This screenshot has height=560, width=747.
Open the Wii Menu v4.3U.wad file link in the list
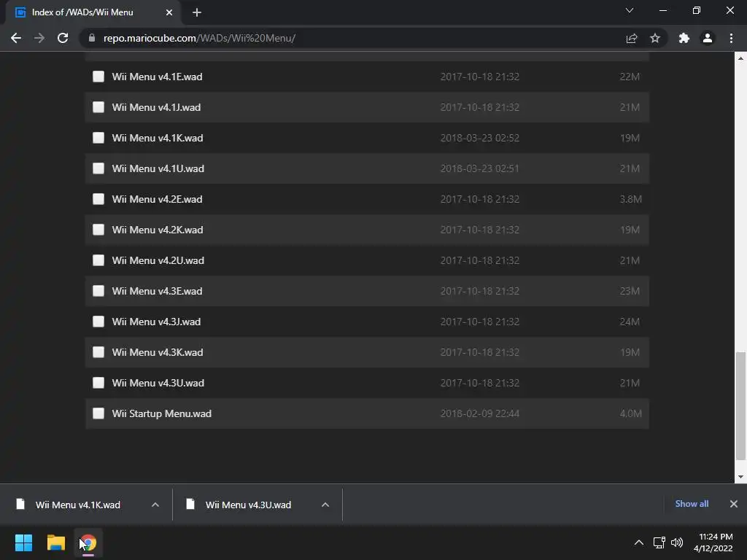158,383
